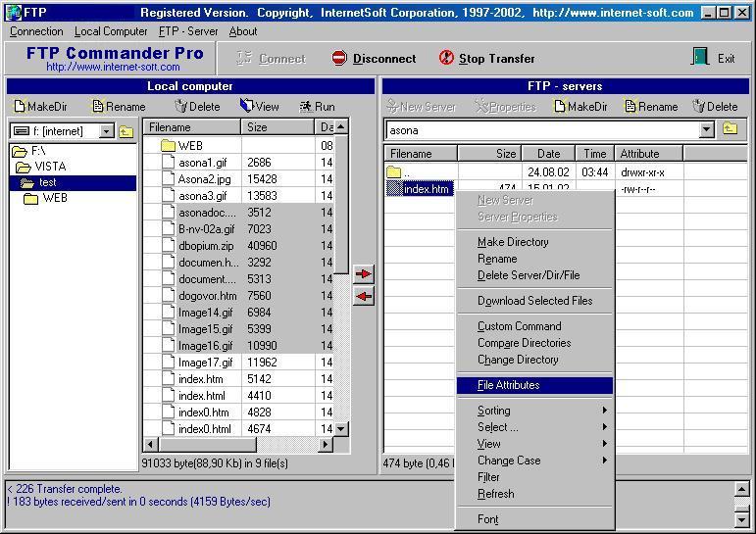Viewport: 756px width, 534px height.
Task: Open the Connection menu
Action: (x=36, y=31)
